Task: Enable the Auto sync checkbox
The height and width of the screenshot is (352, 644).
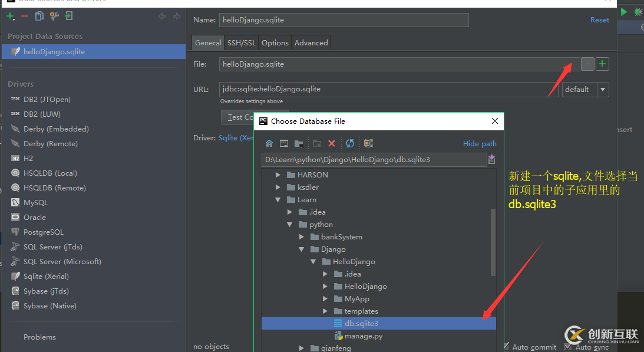Action: coord(568,347)
